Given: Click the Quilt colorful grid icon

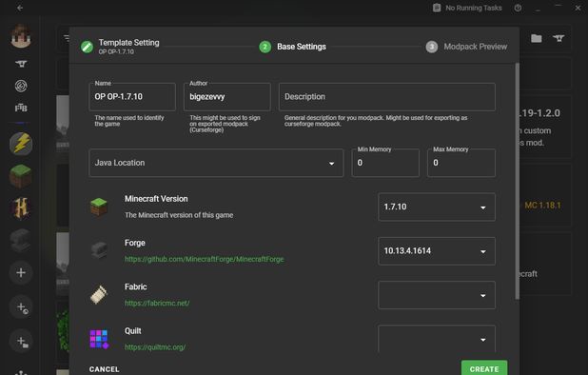Looking at the screenshot, I should pos(99,339).
